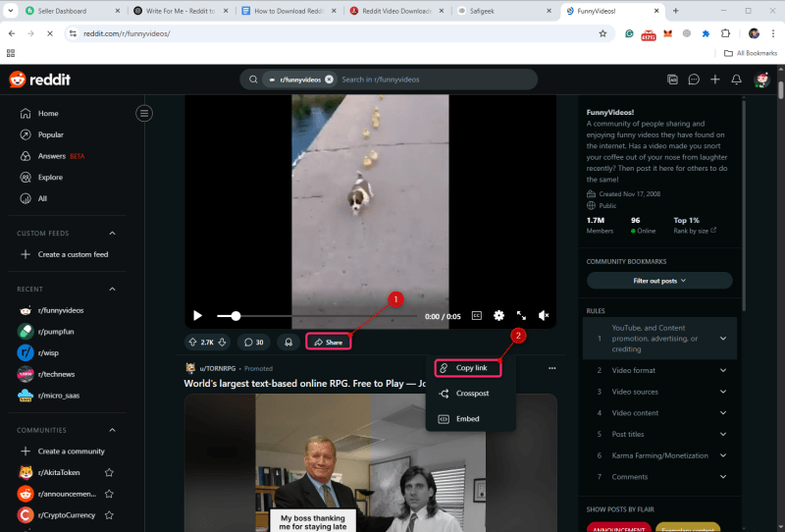
Task: Collapse the Communities section
Action: 112,430
